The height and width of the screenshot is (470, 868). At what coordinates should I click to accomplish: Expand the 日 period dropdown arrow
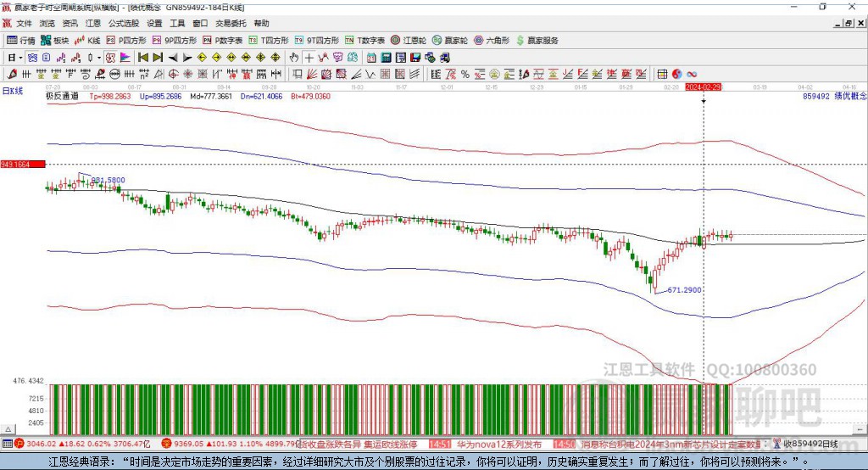(x=20, y=57)
